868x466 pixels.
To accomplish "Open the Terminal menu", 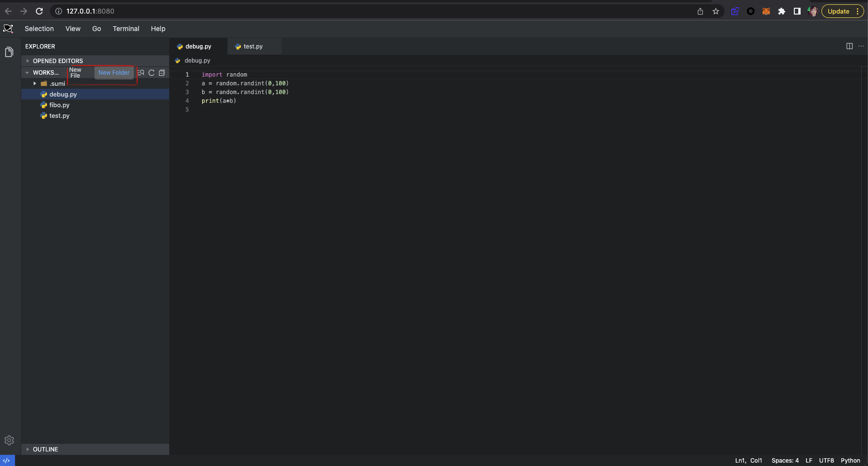I will [126, 29].
